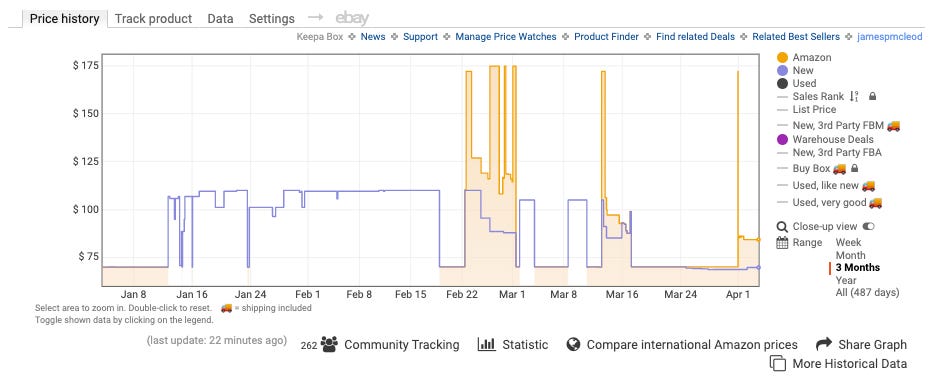Click the Statistic bar chart icon
This screenshot has width=933, height=380.
click(487, 344)
